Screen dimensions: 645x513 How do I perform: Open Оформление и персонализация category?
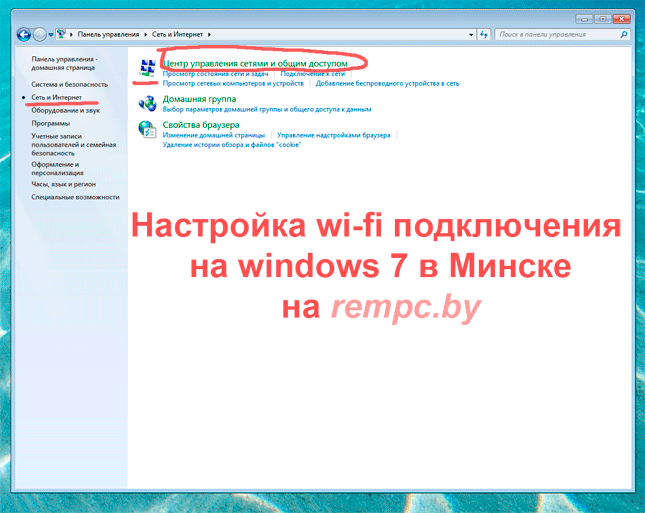57,169
